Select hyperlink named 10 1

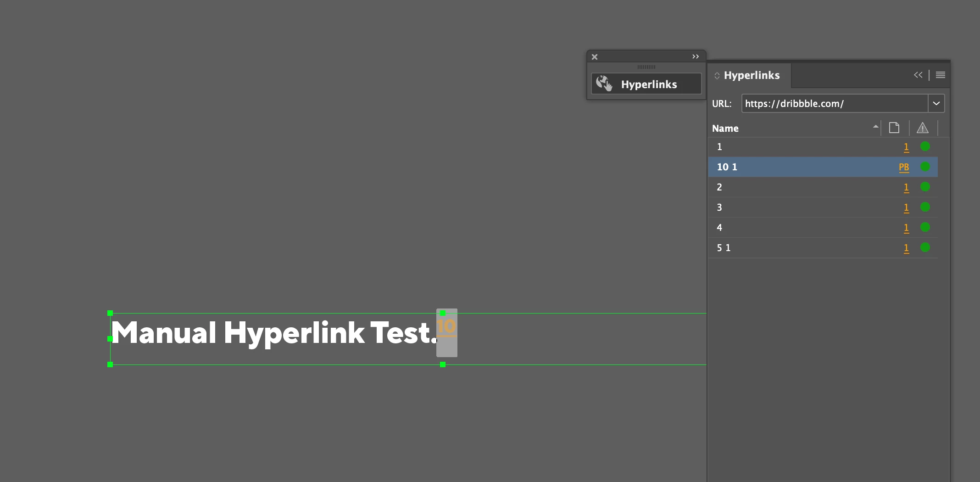pos(823,167)
